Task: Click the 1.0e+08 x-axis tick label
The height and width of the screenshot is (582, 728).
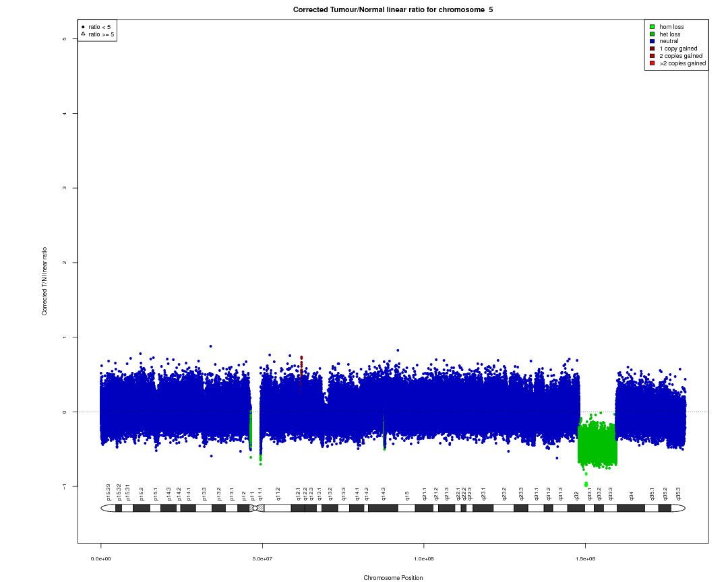Action: (424, 559)
